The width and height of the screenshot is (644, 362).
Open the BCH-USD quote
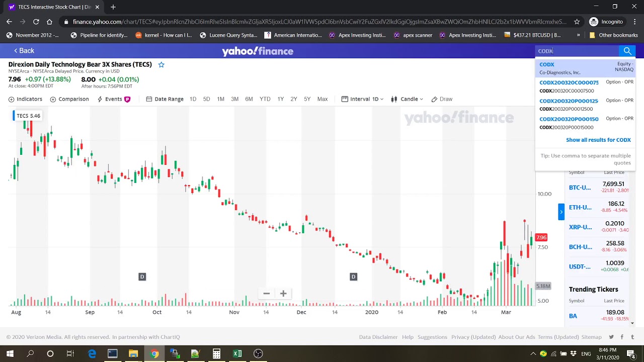(580, 247)
